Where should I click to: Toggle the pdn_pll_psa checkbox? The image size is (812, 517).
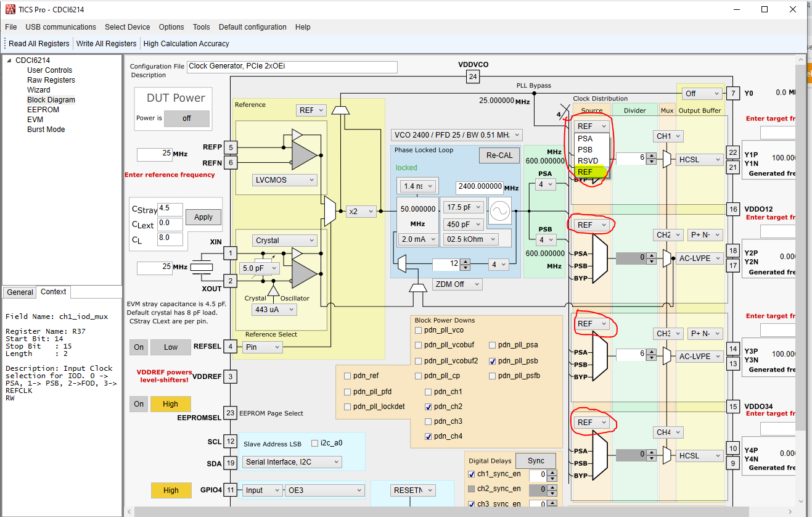pos(493,345)
